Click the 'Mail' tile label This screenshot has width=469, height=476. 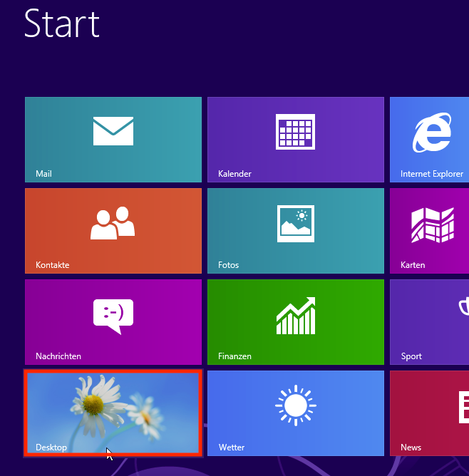(43, 174)
